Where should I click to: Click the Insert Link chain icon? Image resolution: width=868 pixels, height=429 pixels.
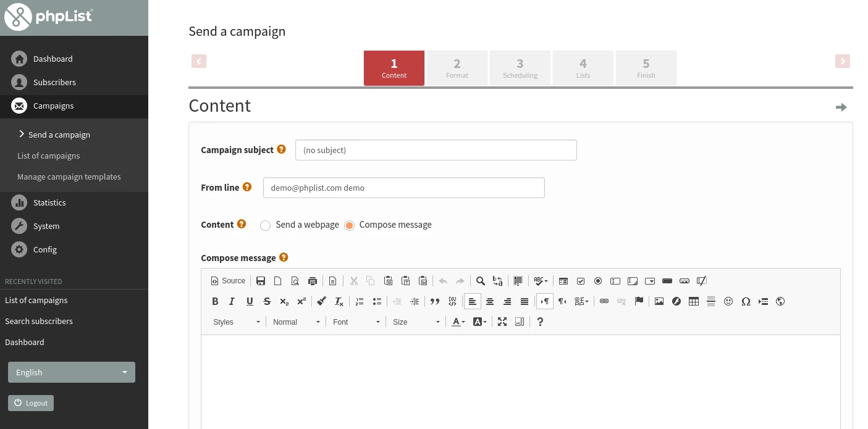tap(604, 301)
